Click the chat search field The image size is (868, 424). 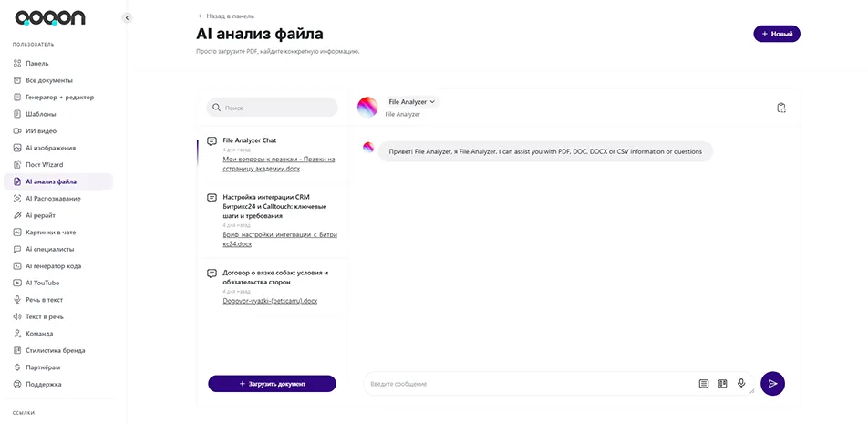272,108
